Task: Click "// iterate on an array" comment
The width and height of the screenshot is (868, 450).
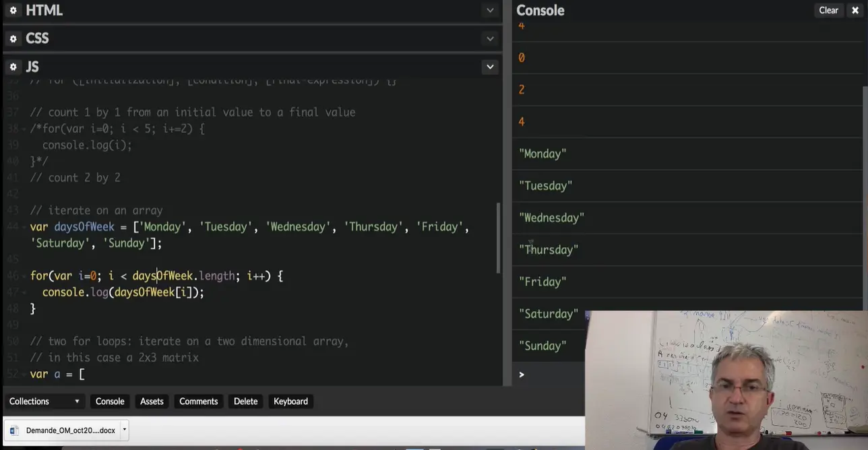Action: (96, 210)
